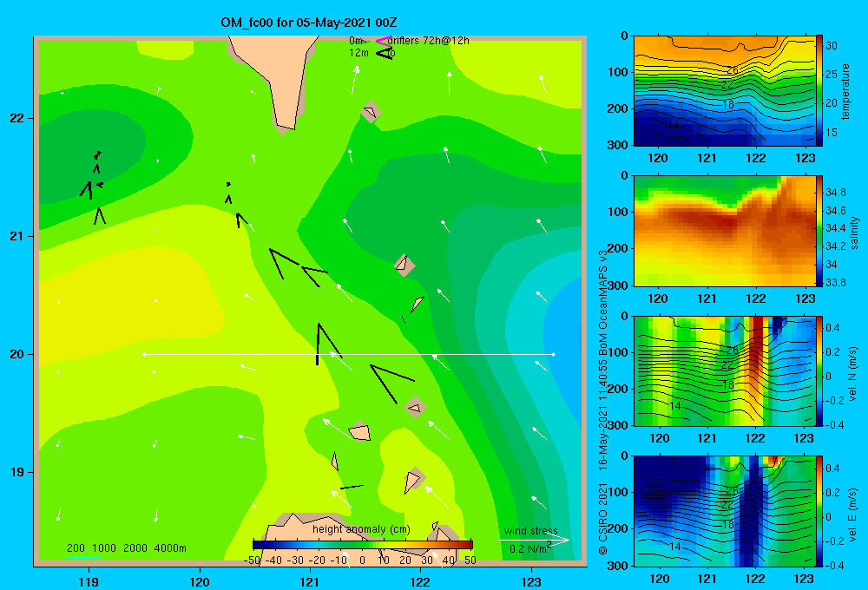Screen dimensions: 868x590
Task: Click the height anomaly colour bar
Action: (x=363, y=545)
